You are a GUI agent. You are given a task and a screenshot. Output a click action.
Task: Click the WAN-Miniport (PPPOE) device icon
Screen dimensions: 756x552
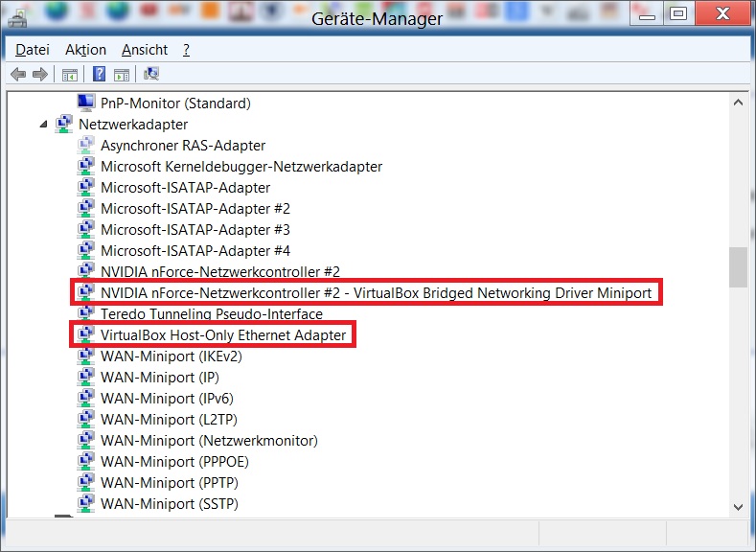pyautogui.click(x=86, y=461)
